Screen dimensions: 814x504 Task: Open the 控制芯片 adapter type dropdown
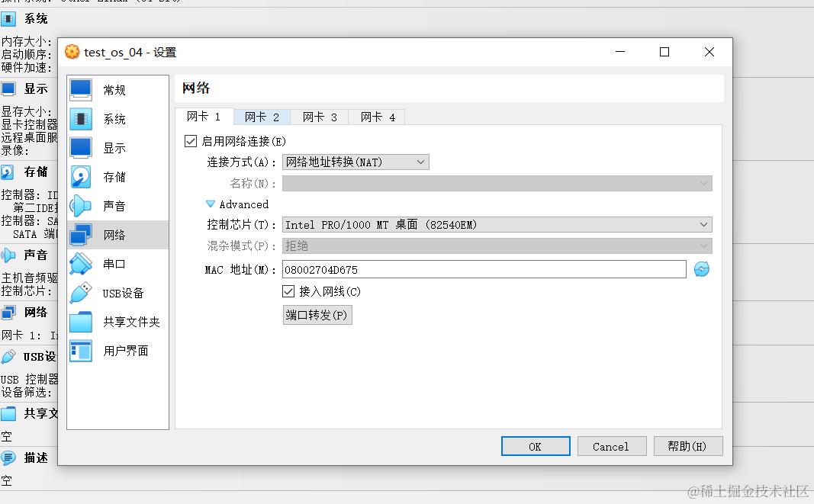(497, 225)
